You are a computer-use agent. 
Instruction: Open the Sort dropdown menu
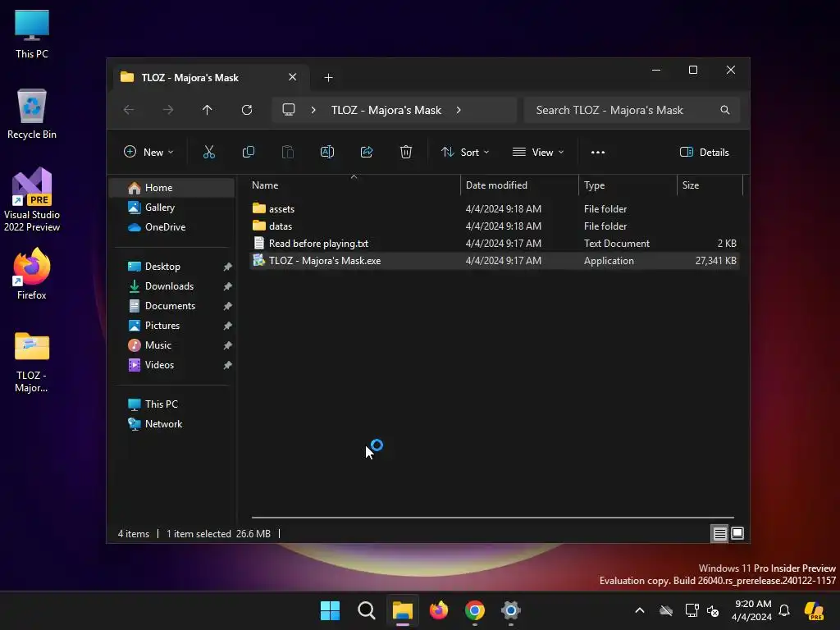coord(465,152)
